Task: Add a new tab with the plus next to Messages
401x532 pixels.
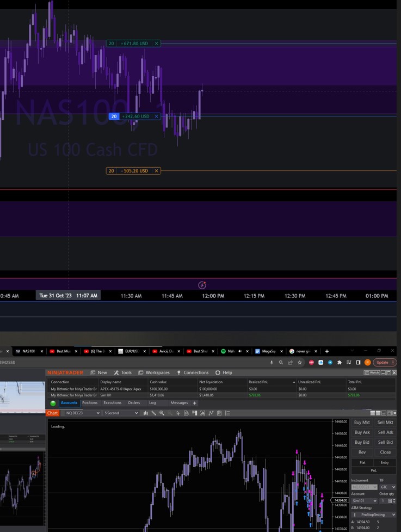Action: [195, 403]
